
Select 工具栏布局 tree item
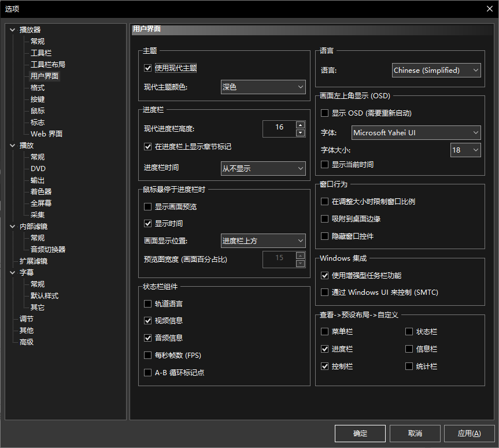pos(48,65)
